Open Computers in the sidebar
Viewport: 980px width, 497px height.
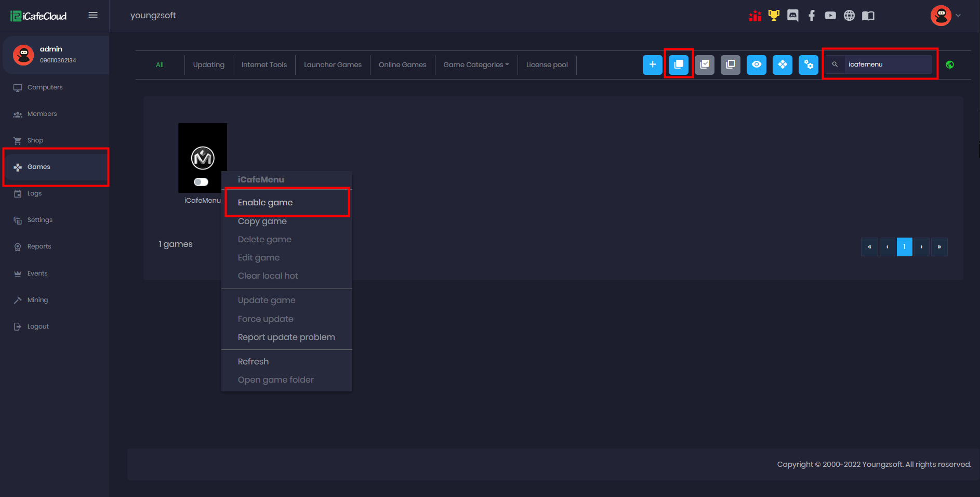(x=45, y=87)
